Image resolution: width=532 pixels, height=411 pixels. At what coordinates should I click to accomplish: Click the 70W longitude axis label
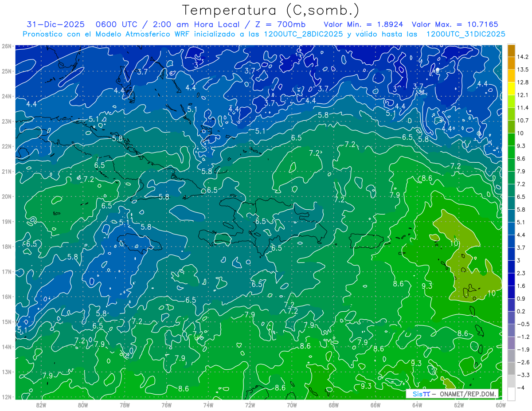tap(292, 405)
